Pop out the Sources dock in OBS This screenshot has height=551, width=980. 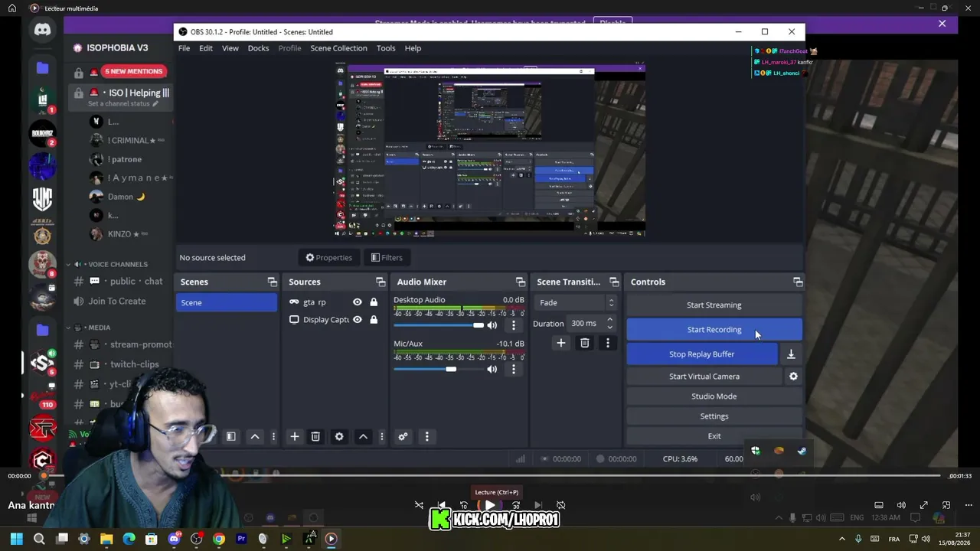coord(381,282)
